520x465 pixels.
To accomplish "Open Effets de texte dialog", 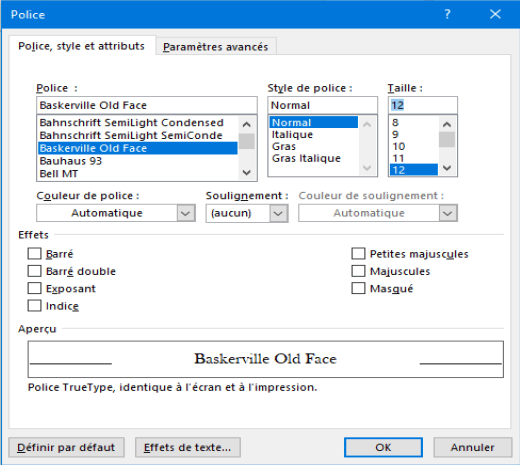I will click(x=188, y=447).
